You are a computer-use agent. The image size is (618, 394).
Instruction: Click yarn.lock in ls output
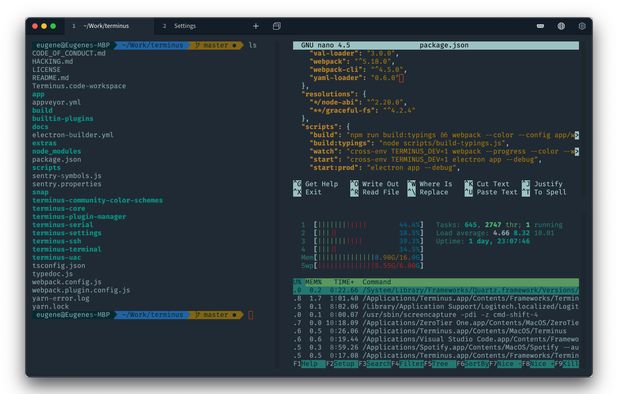[x=50, y=307]
